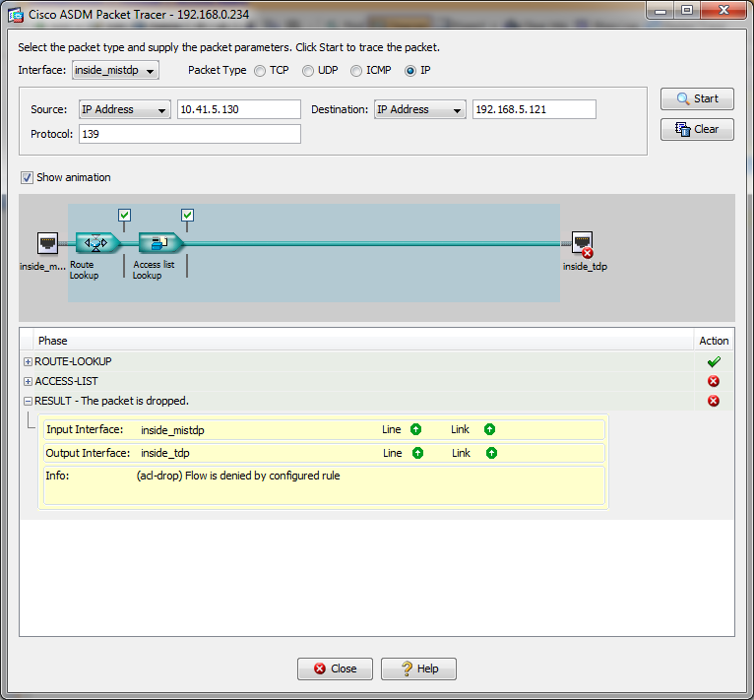Click the Cisco ASDM title bar app icon
754x700 pixels.
coord(16,15)
